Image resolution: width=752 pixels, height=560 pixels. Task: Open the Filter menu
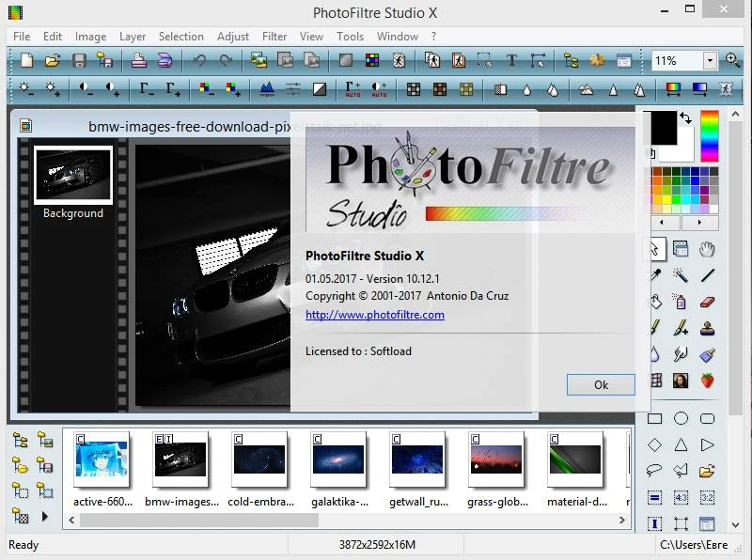[274, 37]
